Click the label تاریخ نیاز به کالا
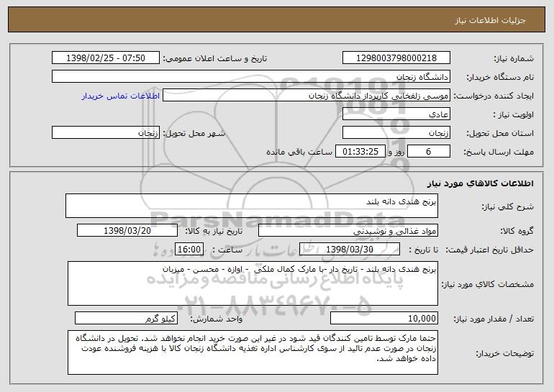Screen dimensions: 554x392 tap(214, 232)
